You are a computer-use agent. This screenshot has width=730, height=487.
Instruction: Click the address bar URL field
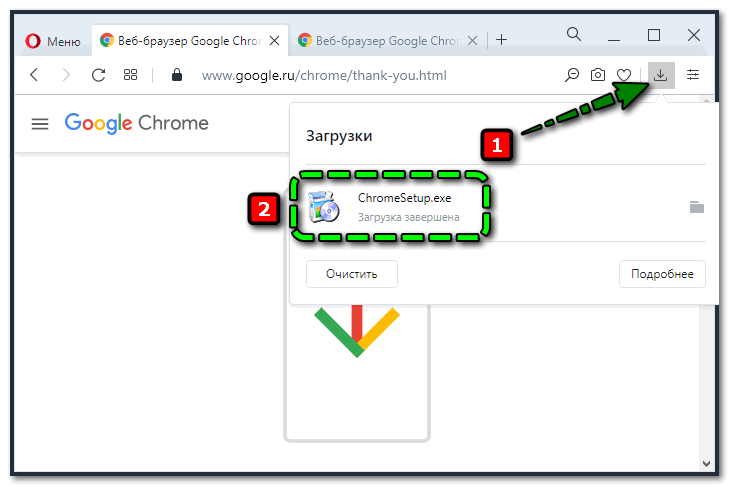[324, 75]
